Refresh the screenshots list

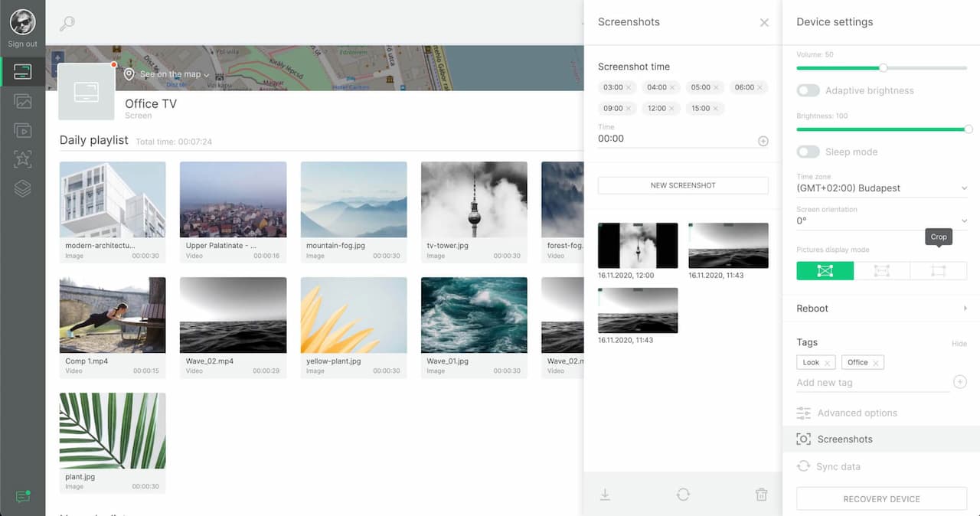coord(683,494)
